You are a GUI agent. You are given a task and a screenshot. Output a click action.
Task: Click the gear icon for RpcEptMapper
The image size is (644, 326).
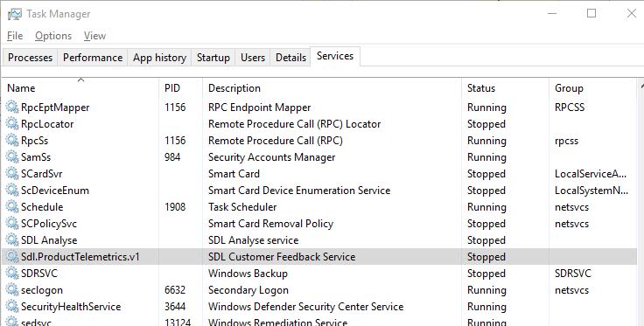point(12,107)
